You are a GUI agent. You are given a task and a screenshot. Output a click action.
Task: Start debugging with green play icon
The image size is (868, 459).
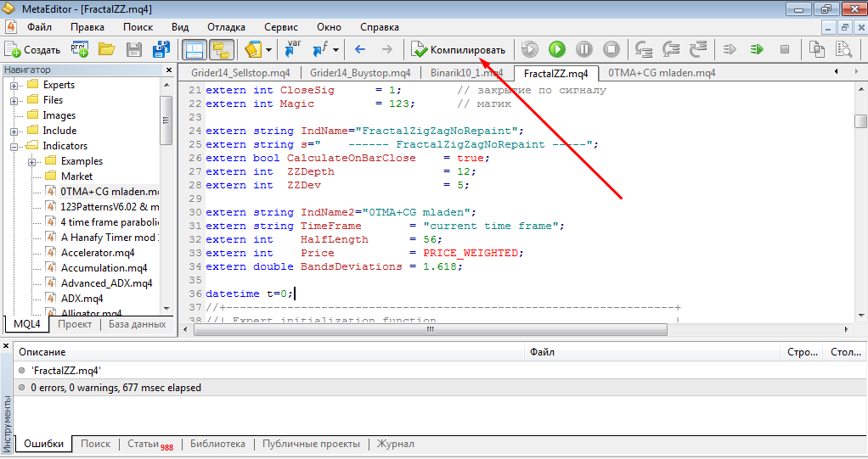(x=556, y=49)
